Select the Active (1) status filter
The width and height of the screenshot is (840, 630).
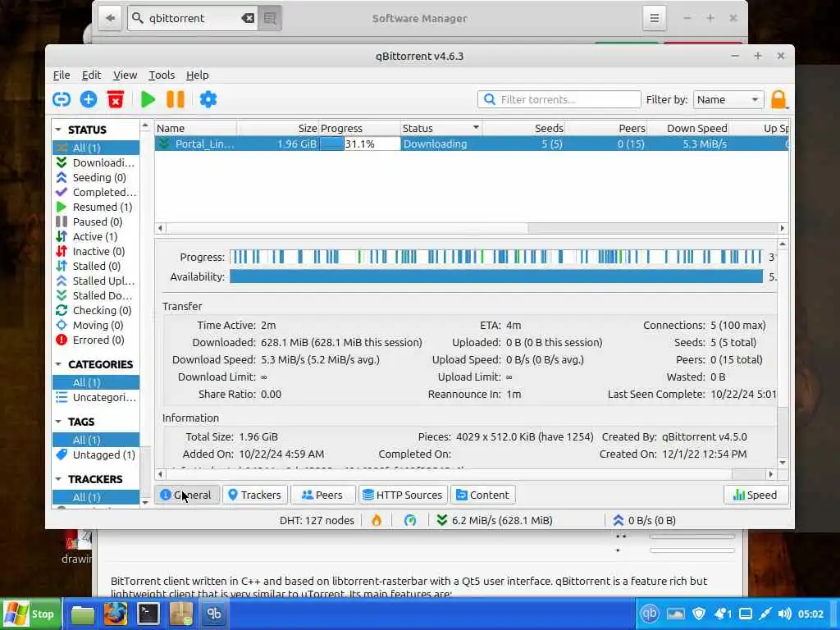pyautogui.click(x=96, y=236)
